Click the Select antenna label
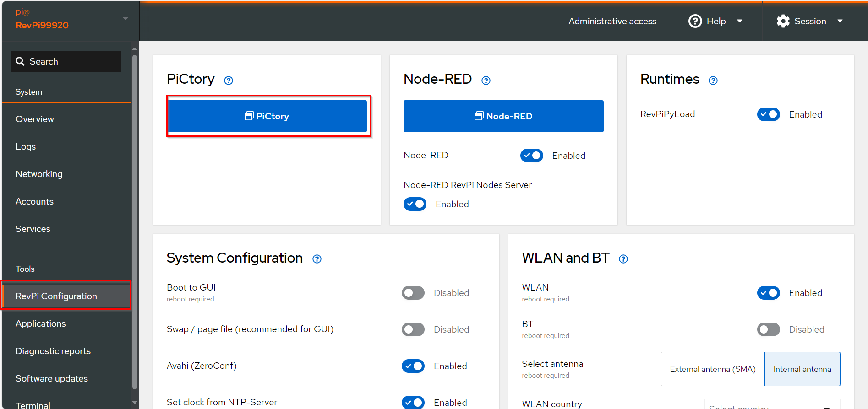This screenshot has height=409, width=868. click(x=552, y=364)
